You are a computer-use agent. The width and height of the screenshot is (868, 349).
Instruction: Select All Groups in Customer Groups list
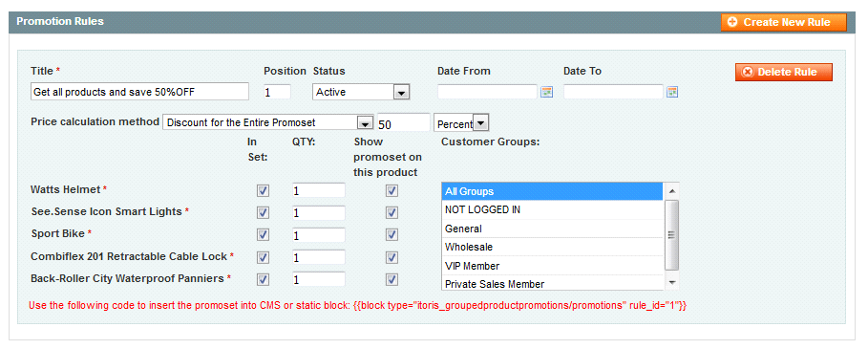tap(552, 191)
